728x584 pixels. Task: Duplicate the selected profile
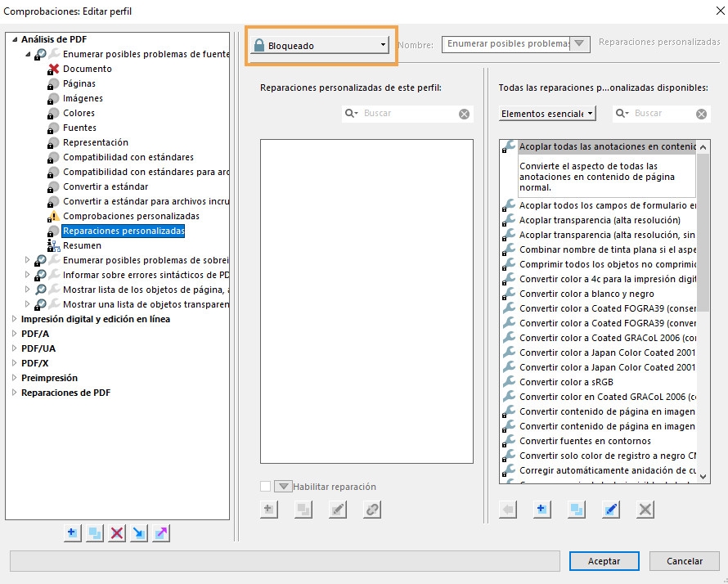(x=94, y=533)
